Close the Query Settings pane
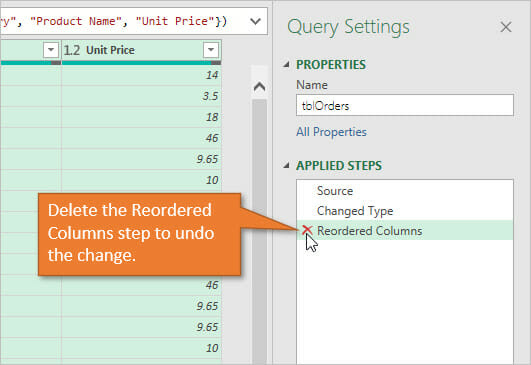 [x=506, y=27]
